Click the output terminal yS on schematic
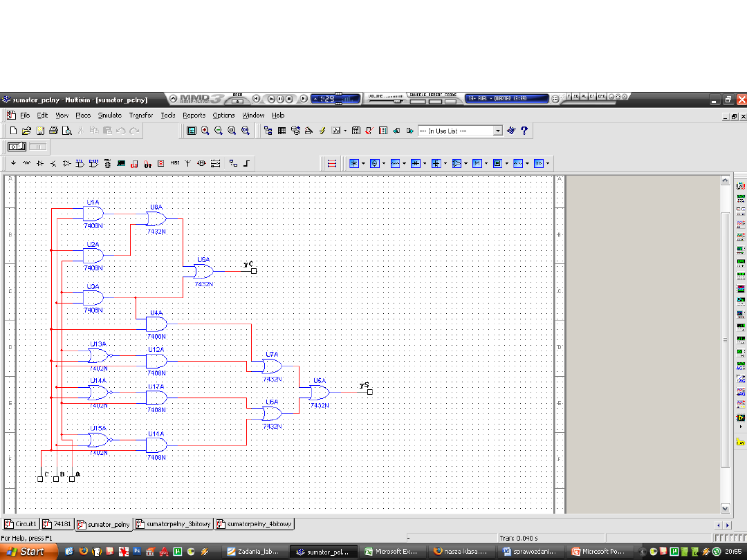Image resolution: width=747 pixels, height=560 pixels. 369,392
